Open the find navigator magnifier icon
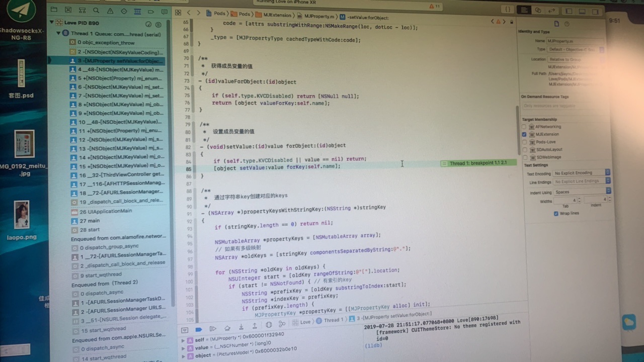 (x=96, y=11)
